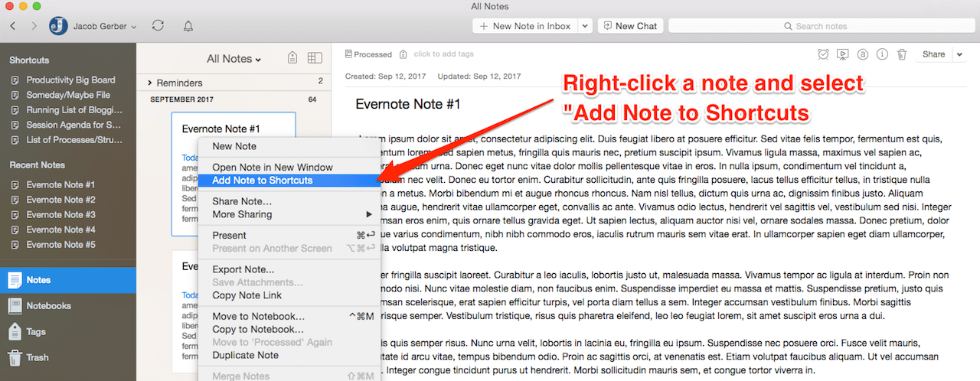Click the lock icon beside tags field
980x381 pixels.
403,54
